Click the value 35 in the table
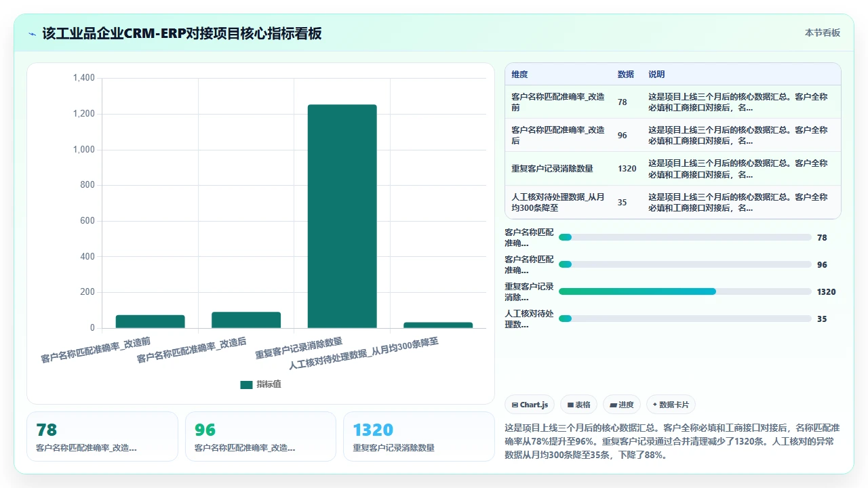The image size is (868, 488). click(x=623, y=202)
